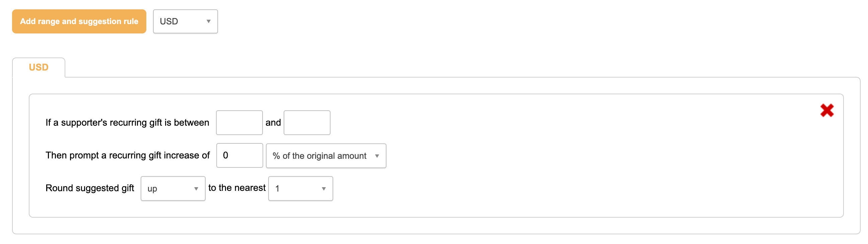Open the nearest value "1" dropdown

[300, 189]
